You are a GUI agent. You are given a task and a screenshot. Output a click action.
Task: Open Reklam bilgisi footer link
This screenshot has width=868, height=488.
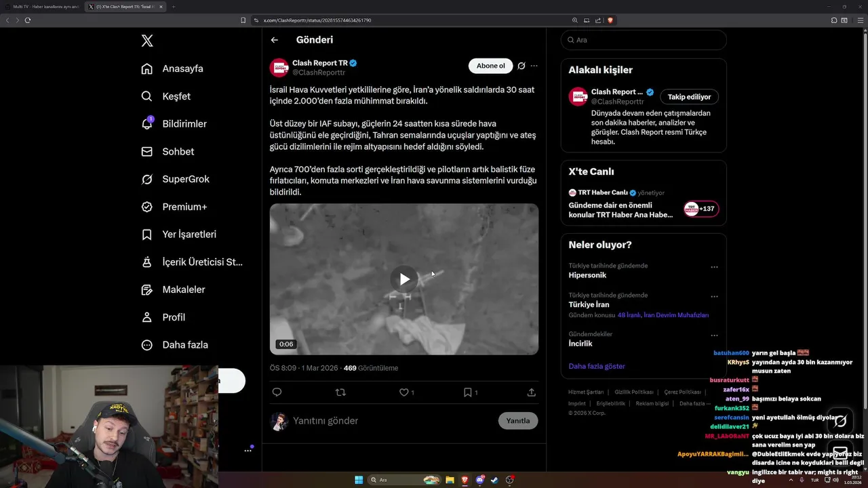click(x=652, y=403)
